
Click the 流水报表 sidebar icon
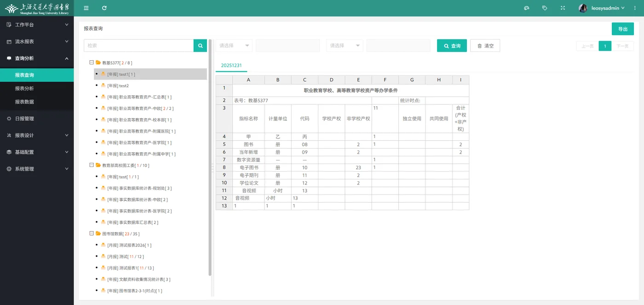click(9, 41)
